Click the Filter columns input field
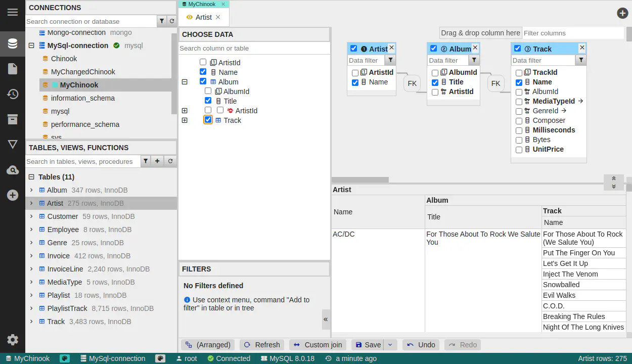Screen dimensions: 632x364 point(573,33)
